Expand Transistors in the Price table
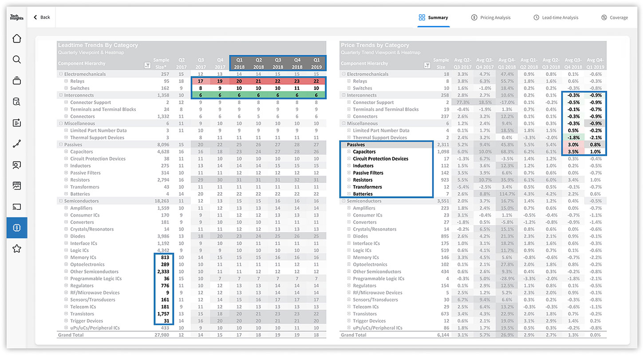 (x=349, y=314)
